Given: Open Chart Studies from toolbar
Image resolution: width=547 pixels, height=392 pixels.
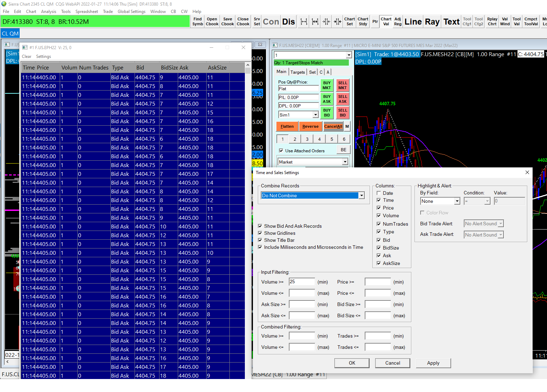Looking at the screenshot, I should point(363,21).
